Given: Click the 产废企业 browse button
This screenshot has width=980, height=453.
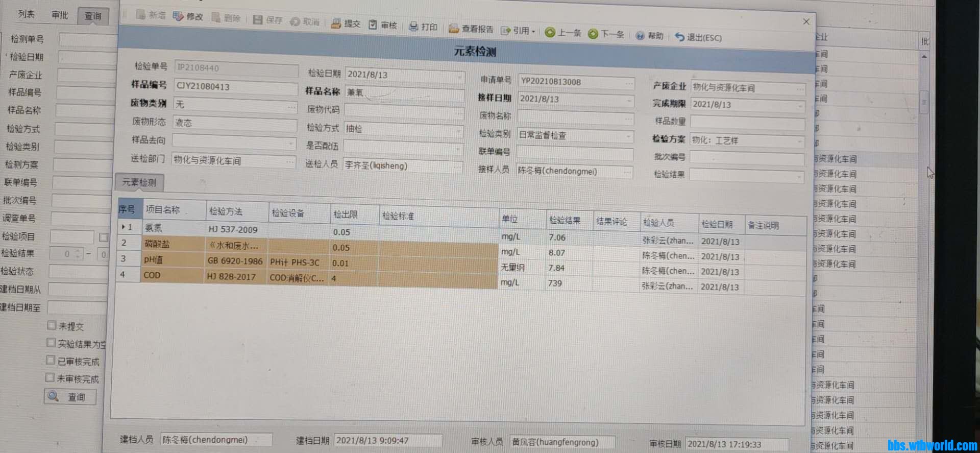Looking at the screenshot, I should [799, 89].
